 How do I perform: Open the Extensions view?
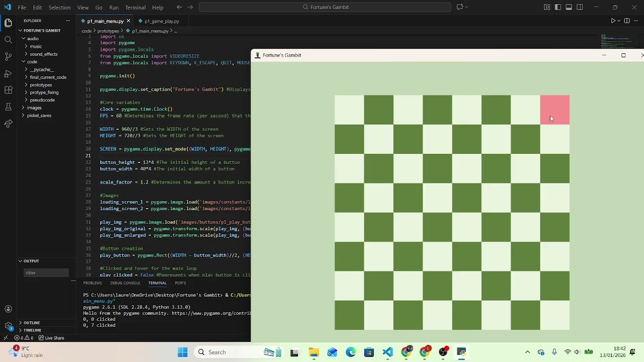8,90
